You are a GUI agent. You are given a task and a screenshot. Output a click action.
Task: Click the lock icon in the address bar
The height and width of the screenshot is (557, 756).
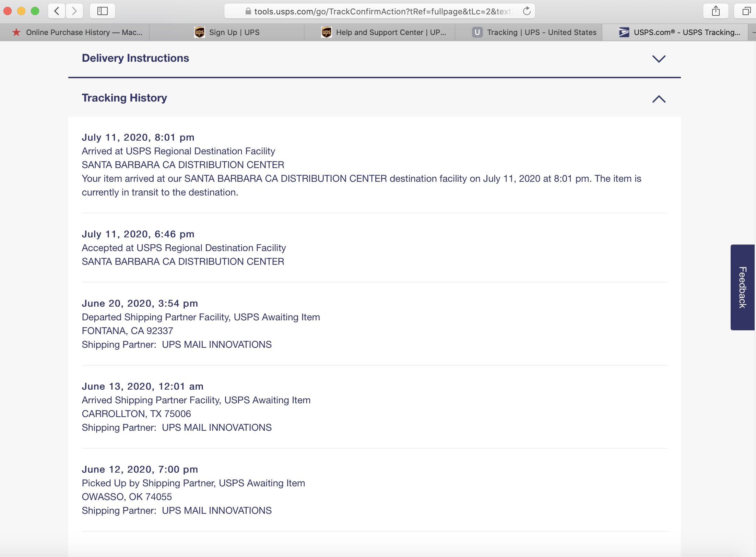(248, 11)
